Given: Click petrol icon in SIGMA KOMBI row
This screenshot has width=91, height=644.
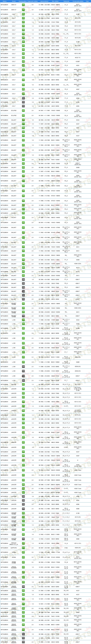Looking at the screenshot, I should (x=23, y=562).
